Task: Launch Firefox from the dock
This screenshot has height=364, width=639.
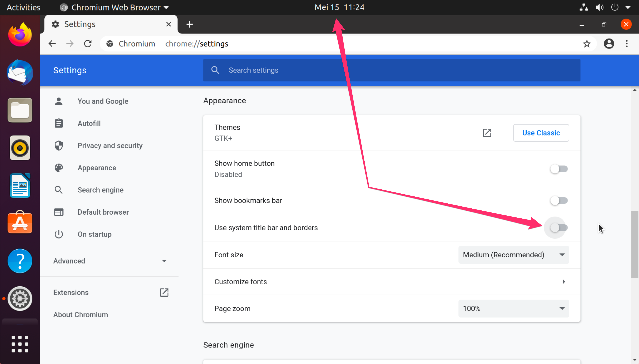Action: coord(20,34)
